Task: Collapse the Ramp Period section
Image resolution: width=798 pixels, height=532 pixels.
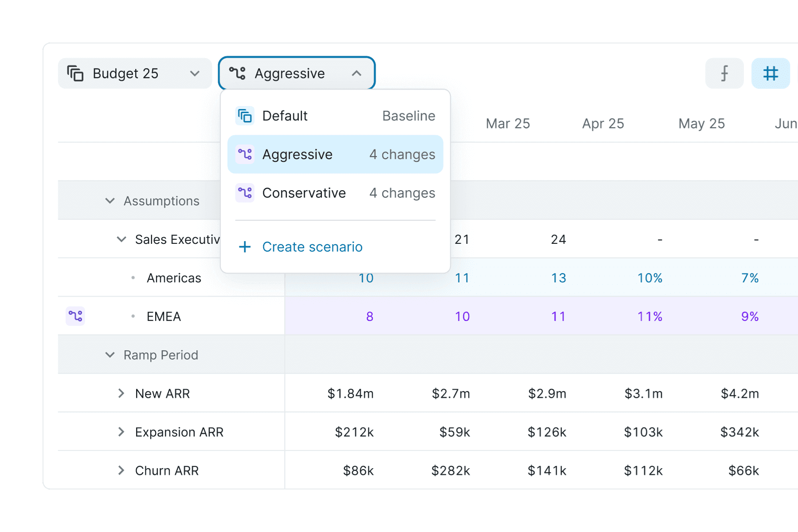Action: [x=110, y=355]
